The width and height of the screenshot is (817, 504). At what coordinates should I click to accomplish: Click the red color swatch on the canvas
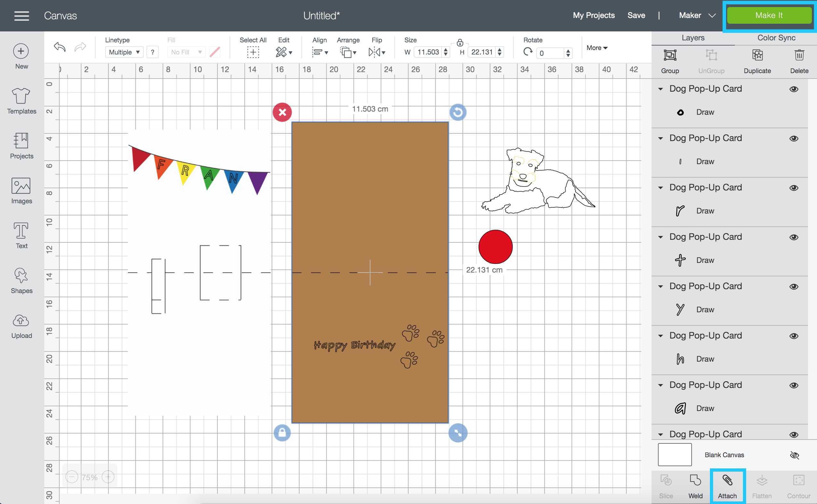click(x=494, y=246)
